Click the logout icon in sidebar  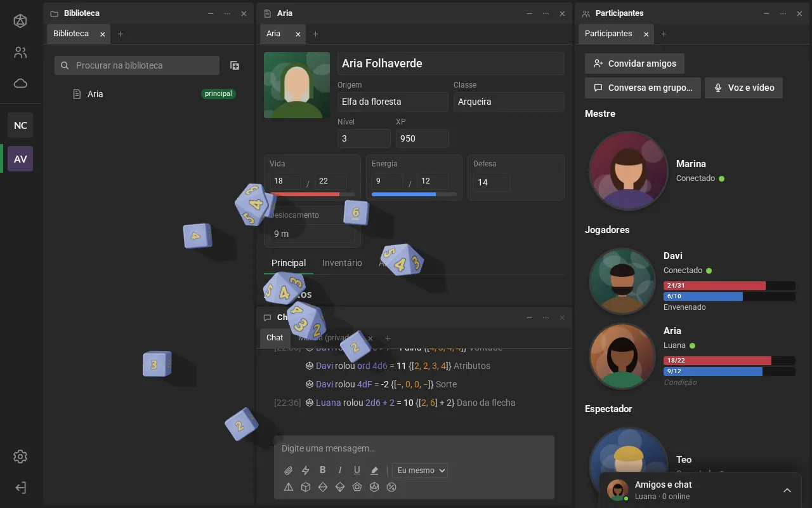[20, 488]
